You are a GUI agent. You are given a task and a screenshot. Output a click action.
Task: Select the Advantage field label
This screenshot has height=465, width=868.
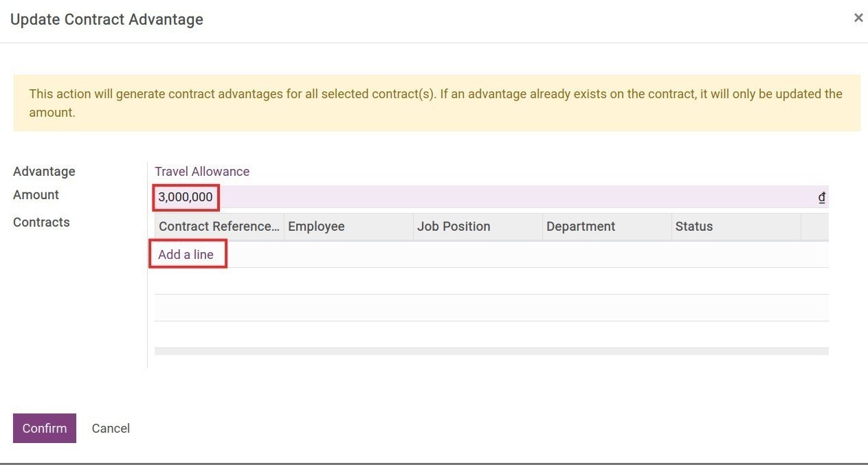click(x=44, y=172)
